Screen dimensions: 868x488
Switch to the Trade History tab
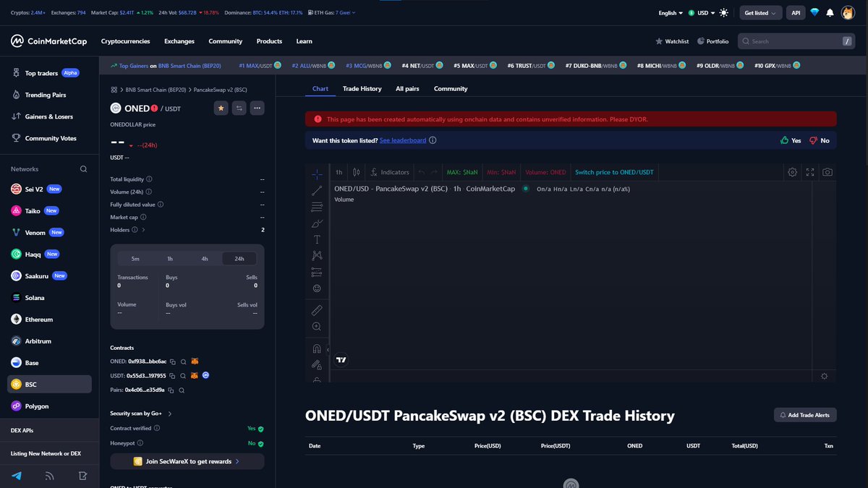pos(362,88)
